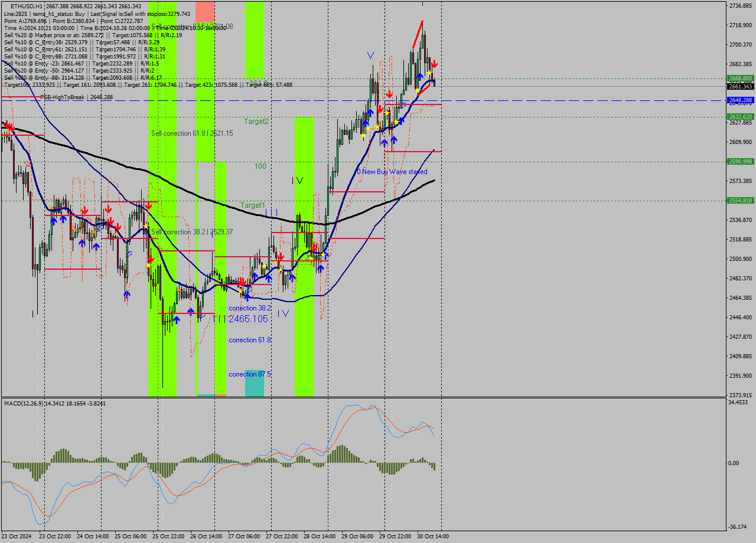
Task: Click the 2500.900 price axis value
Action: [x=741, y=259]
